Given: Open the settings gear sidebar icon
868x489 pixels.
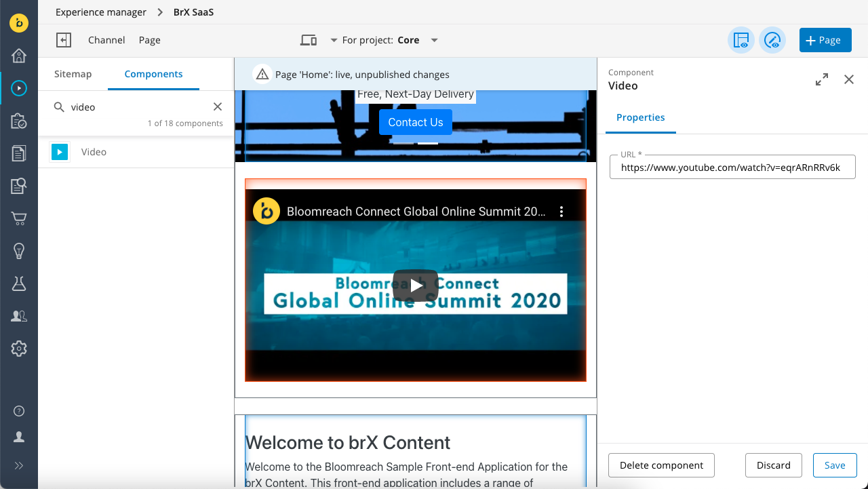Looking at the screenshot, I should pos(19,349).
